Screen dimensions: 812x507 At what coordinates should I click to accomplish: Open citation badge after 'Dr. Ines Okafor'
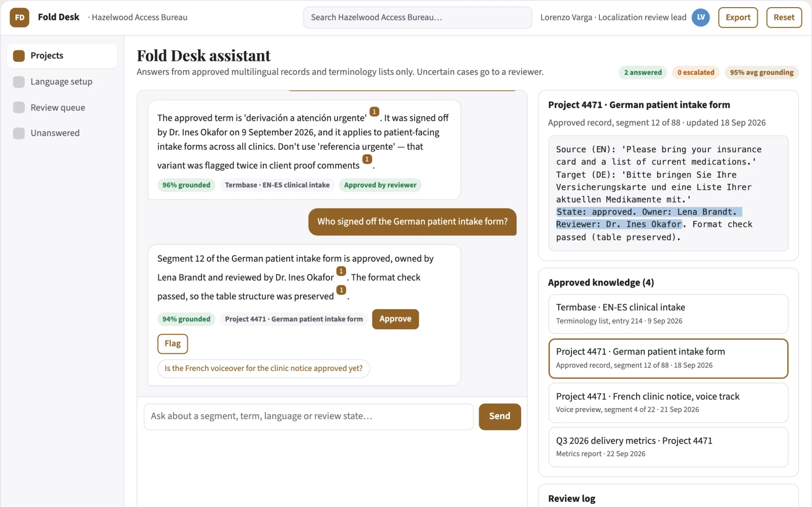pos(341,272)
